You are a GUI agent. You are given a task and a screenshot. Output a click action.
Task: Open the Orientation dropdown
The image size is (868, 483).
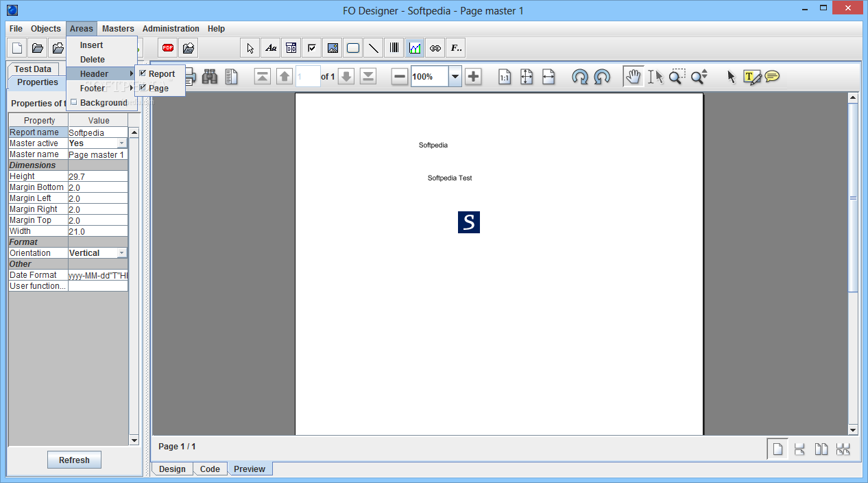click(x=121, y=253)
